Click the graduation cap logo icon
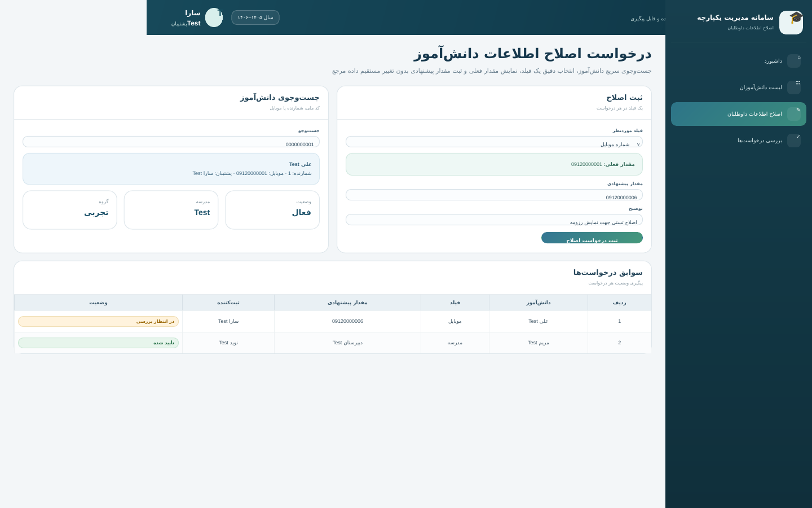Viewport: 812px width, 508px height. [791, 23]
